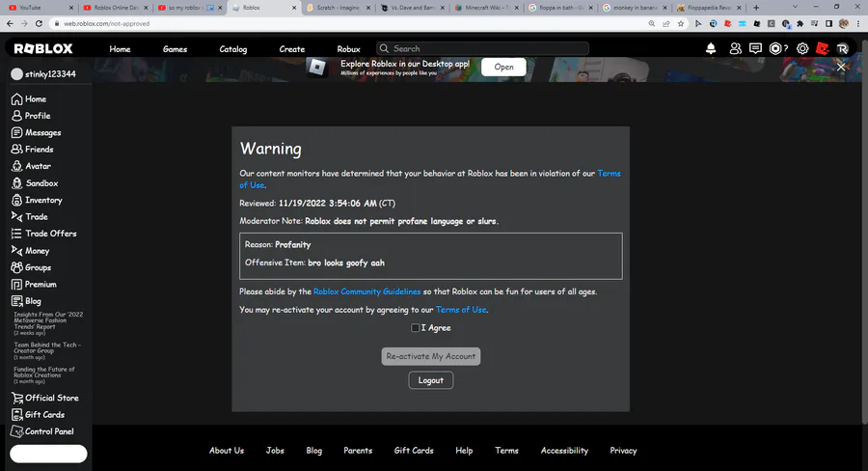
Task: Follow the Roblox Community Guidelines link
Action: (367, 291)
